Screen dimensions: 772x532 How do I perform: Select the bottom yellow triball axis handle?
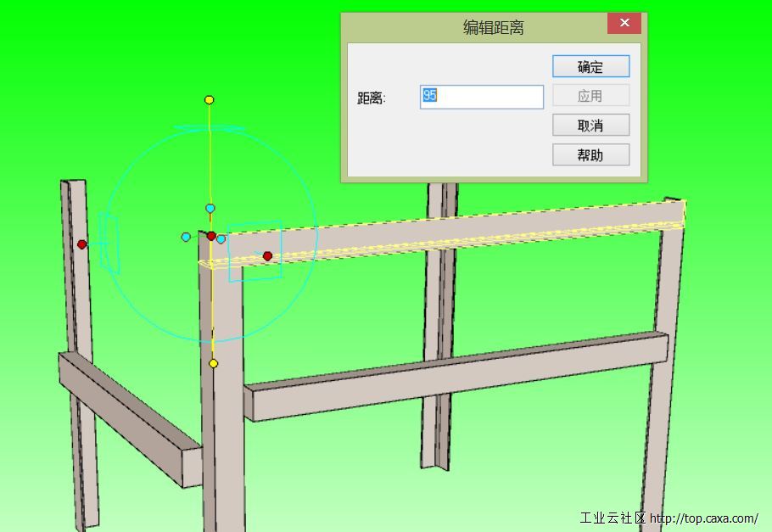(213, 363)
